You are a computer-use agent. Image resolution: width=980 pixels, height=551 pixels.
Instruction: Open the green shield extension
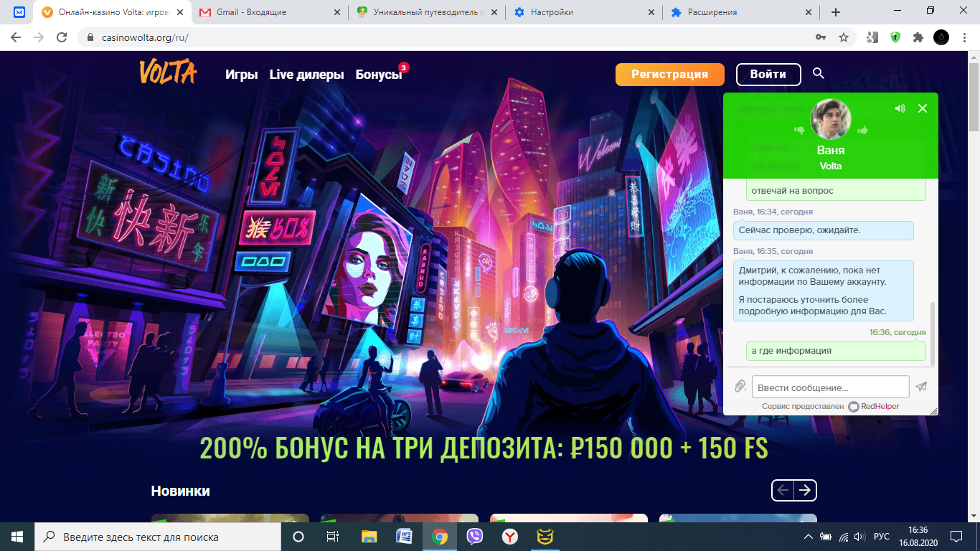coord(895,37)
